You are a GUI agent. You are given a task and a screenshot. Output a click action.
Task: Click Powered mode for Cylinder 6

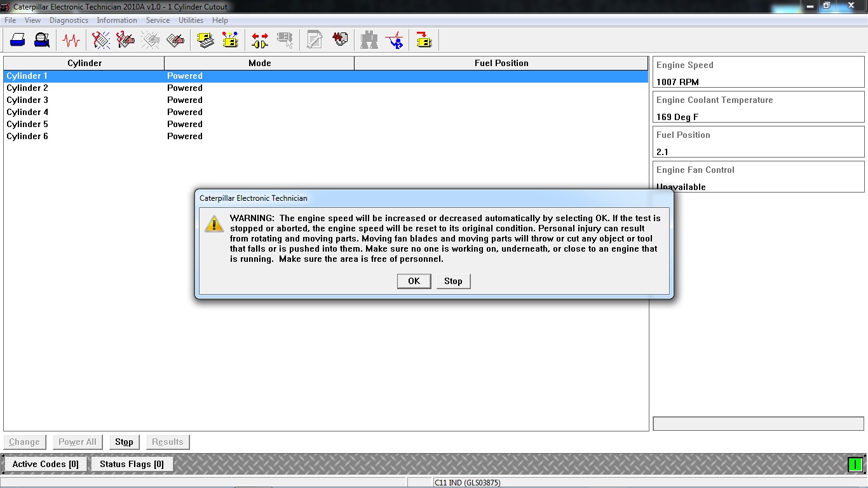point(185,136)
